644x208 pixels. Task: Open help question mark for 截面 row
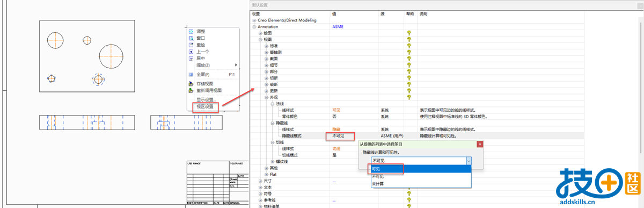click(409, 59)
